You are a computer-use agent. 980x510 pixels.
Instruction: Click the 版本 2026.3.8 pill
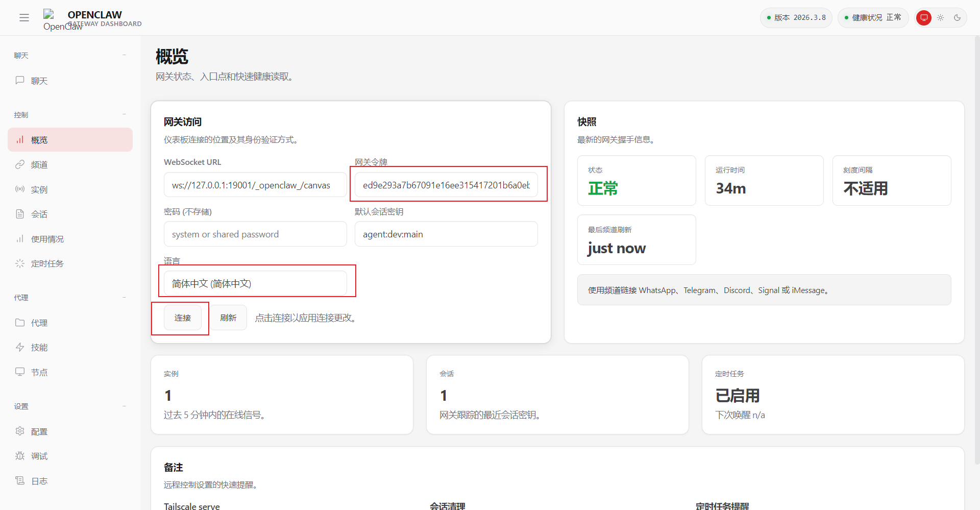click(796, 18)
